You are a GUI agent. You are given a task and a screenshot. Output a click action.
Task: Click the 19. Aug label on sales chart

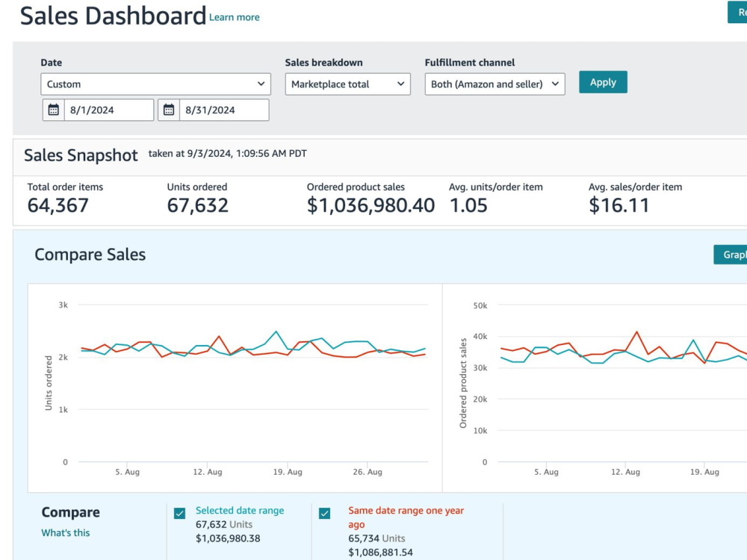click(704, 472)
